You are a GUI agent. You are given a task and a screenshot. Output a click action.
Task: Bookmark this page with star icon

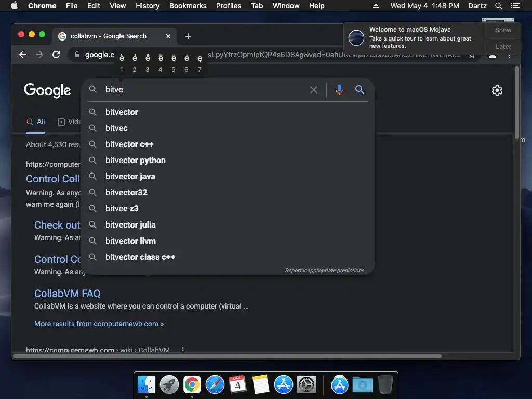click(472, 56)
